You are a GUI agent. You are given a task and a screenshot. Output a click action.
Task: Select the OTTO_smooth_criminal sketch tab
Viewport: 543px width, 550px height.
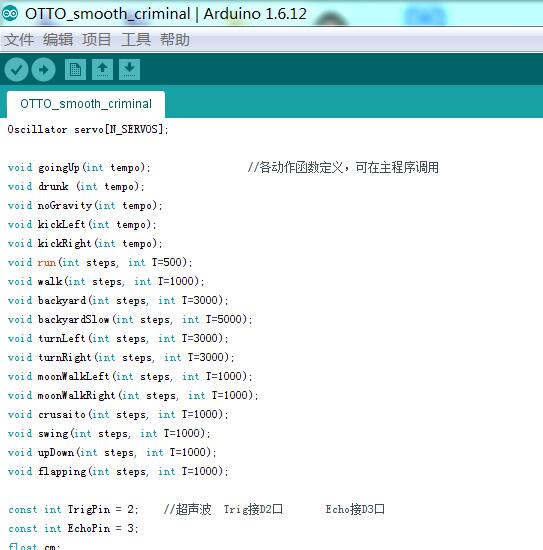point(86,104)
